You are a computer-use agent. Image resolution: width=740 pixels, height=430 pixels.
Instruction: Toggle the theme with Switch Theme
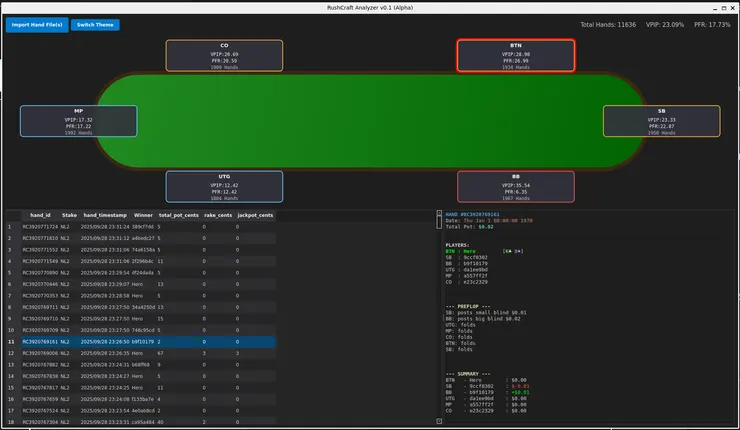pyautogui.click(x=95, y=25)
